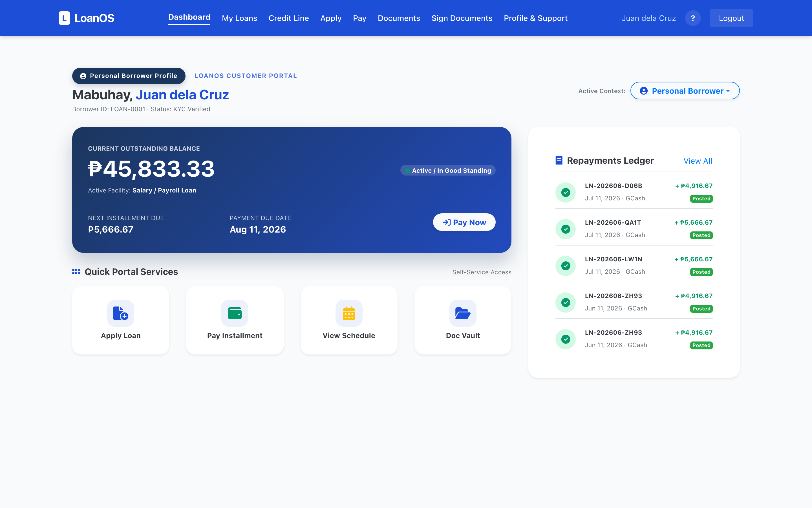The height and width of the screenshot is (508, 812).
Task: Click Borrower ID LOAN-0001 status line
Action: coord(141,109)
